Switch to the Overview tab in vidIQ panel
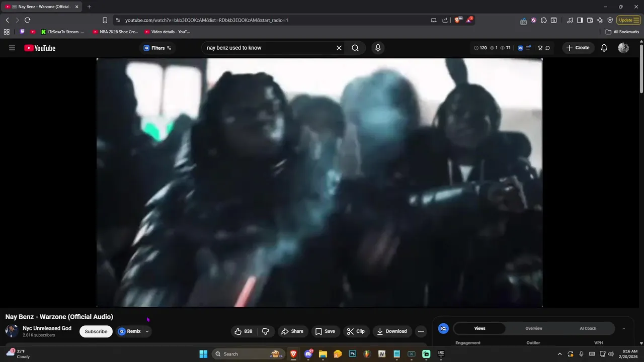The width and height of the screenshot is (644, 362). 534,328
